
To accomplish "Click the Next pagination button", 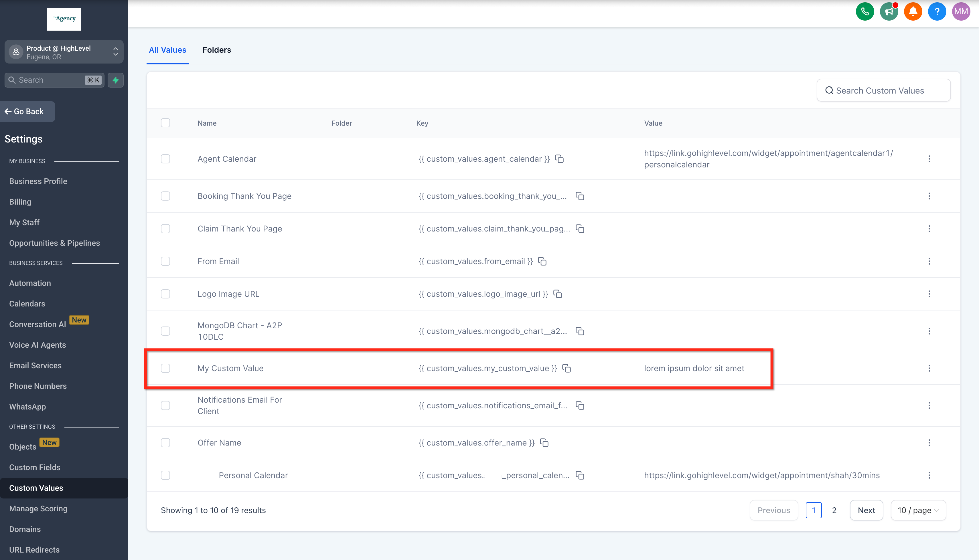I will (x=866, y=510).
